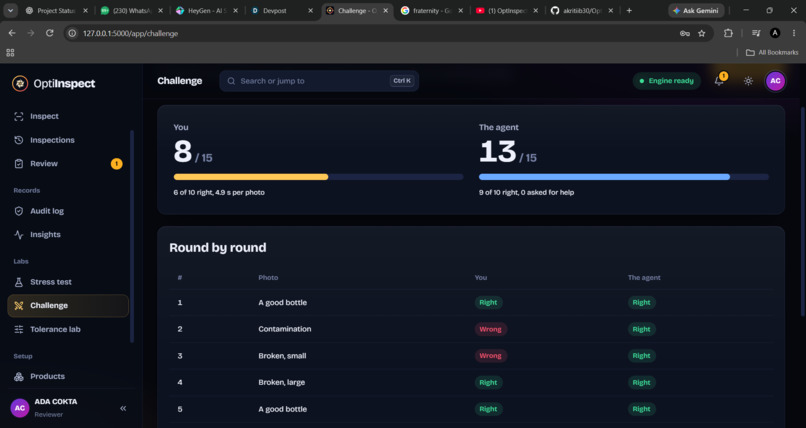
Task: Click the address bar URL
Action: (x=131, y=33)
